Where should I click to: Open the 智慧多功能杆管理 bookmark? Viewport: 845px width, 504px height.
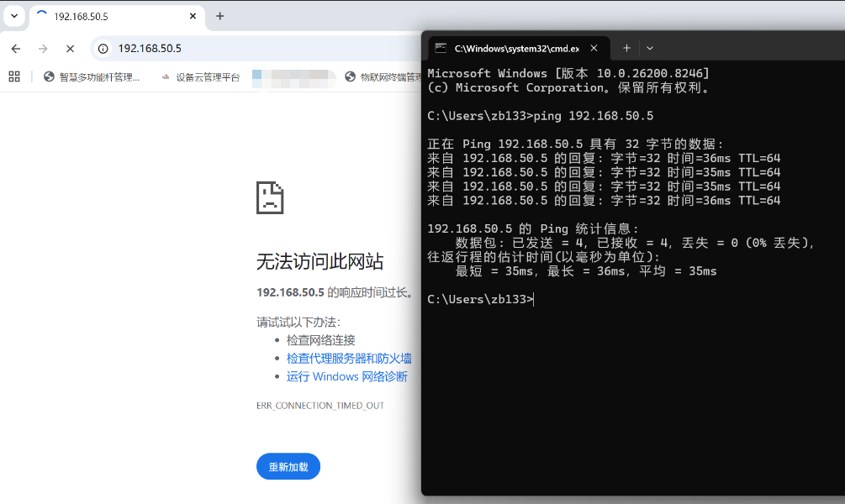click(92, 77)
